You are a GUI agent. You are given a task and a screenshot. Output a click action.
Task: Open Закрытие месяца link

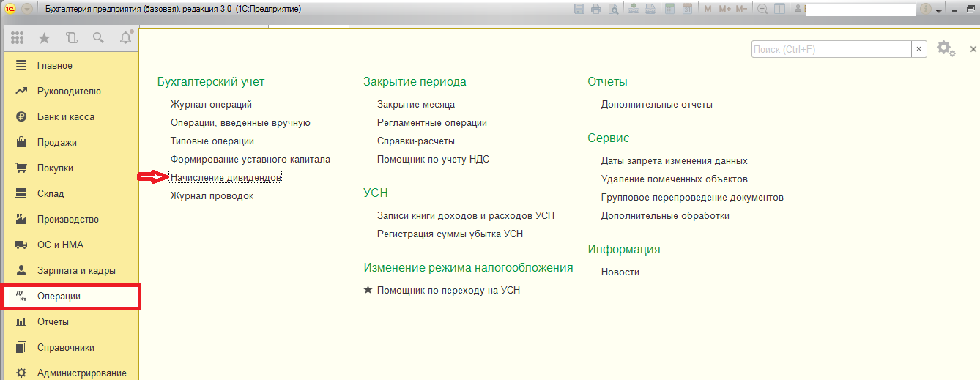tap(415, 105)
